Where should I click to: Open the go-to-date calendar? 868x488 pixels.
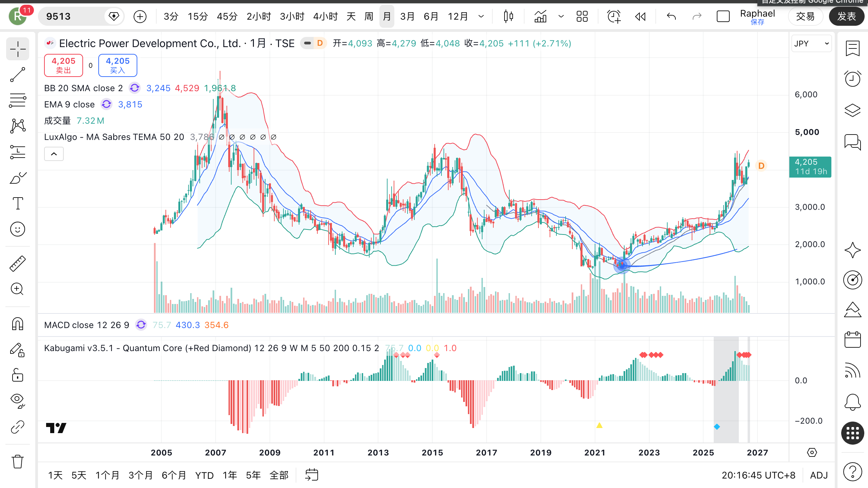click(312, 475)
